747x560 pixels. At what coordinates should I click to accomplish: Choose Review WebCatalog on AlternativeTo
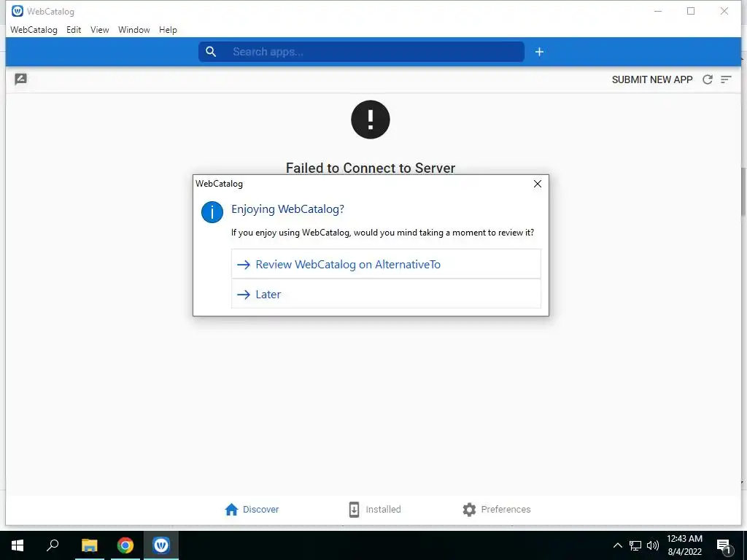pos(386,264)
